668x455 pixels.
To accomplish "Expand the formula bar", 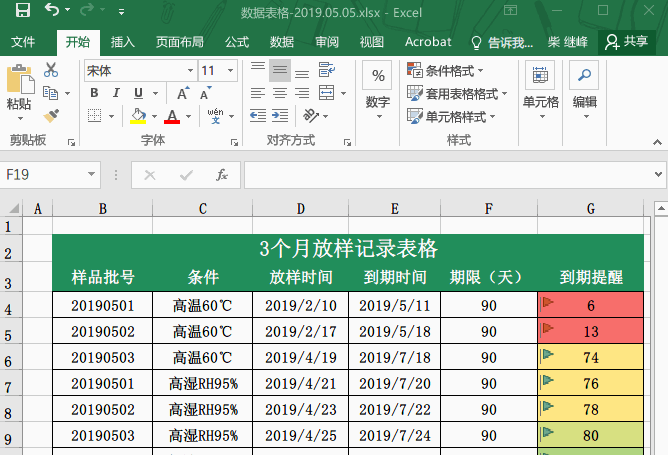I will (658, 174).
